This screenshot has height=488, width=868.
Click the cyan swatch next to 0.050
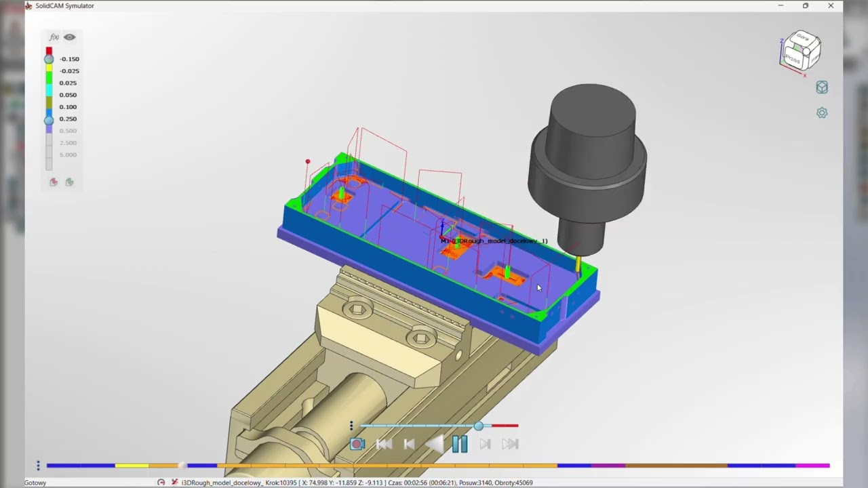click(x=49, y=91)
